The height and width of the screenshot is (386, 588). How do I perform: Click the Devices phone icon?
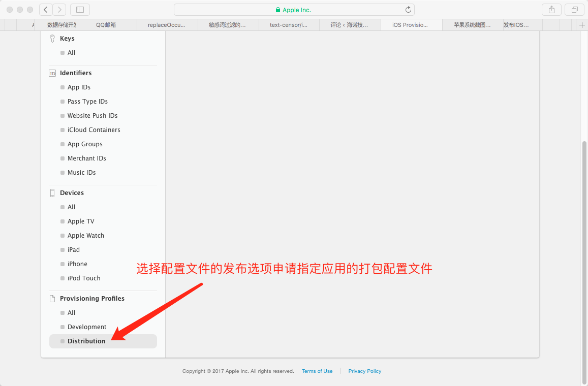(52, 193)
